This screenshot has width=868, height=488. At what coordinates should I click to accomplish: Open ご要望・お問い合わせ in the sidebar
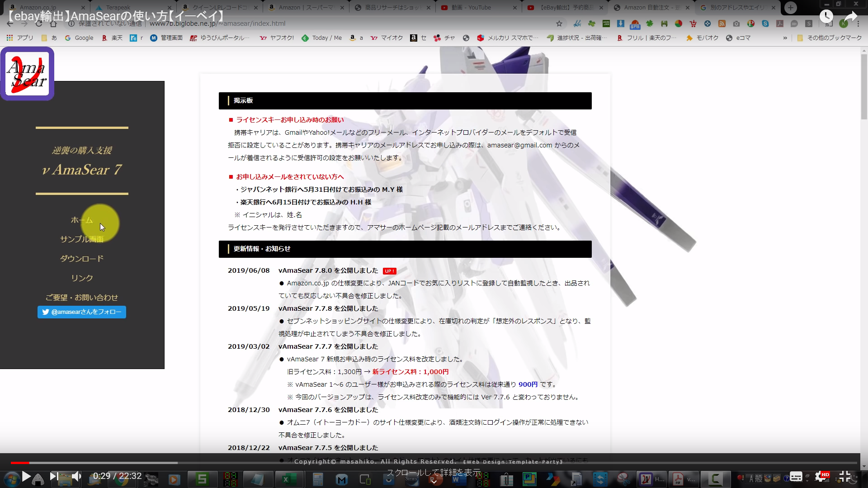(x=82, y=297)
